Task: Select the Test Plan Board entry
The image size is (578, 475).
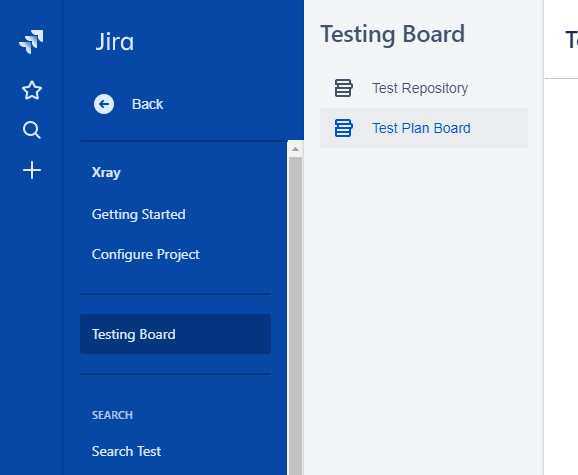Action: (x=424, y=128)
